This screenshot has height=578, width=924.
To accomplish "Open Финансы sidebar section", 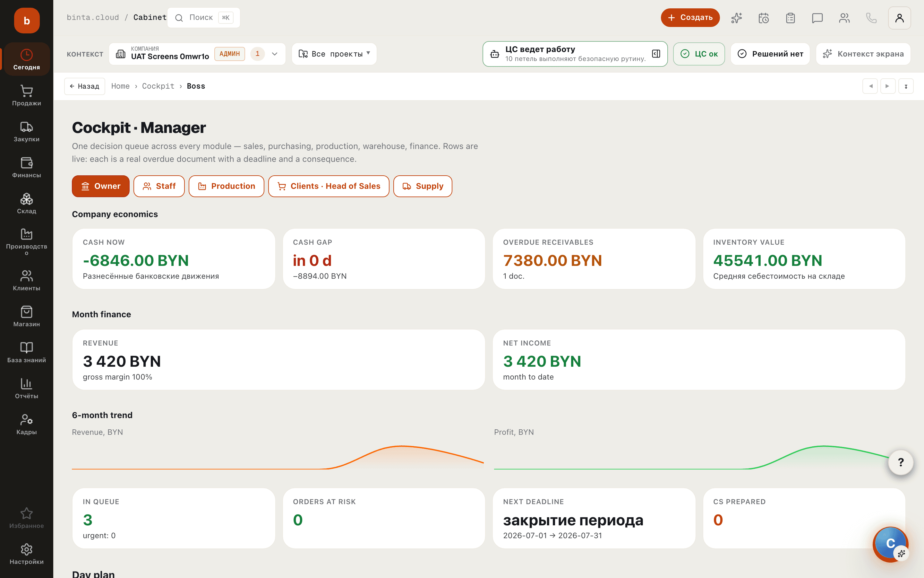I will 27,167.
